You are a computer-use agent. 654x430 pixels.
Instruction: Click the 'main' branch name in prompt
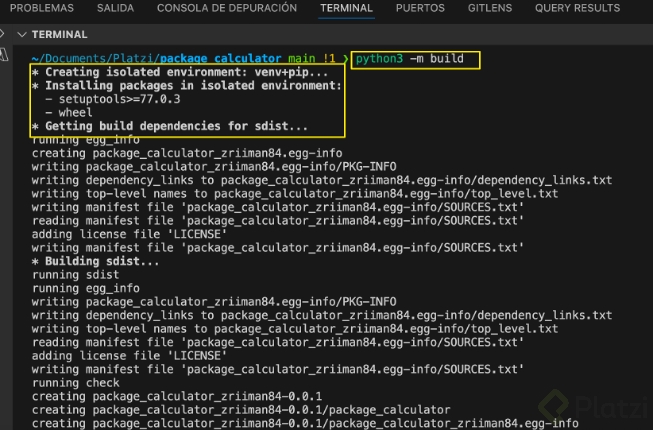(302, 59)
